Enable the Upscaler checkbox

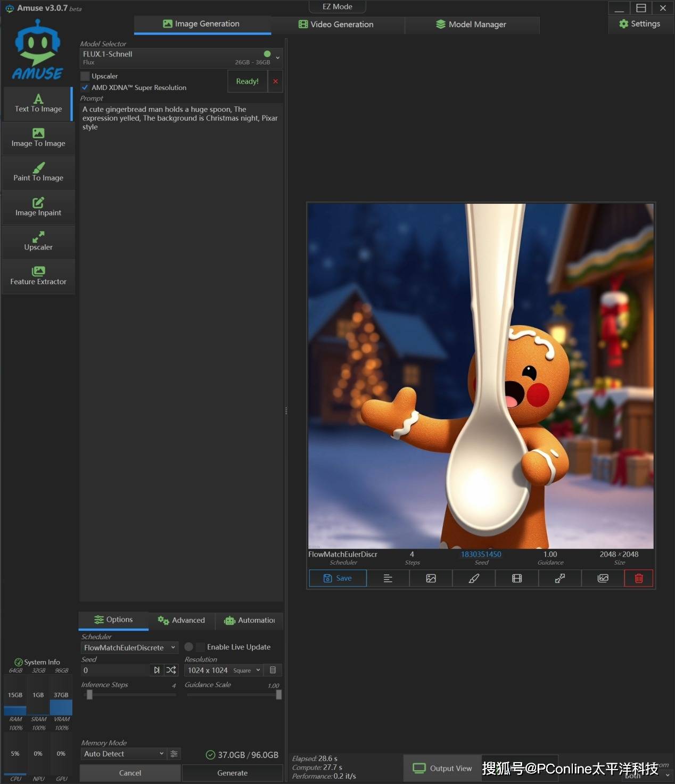pos(85,76)
